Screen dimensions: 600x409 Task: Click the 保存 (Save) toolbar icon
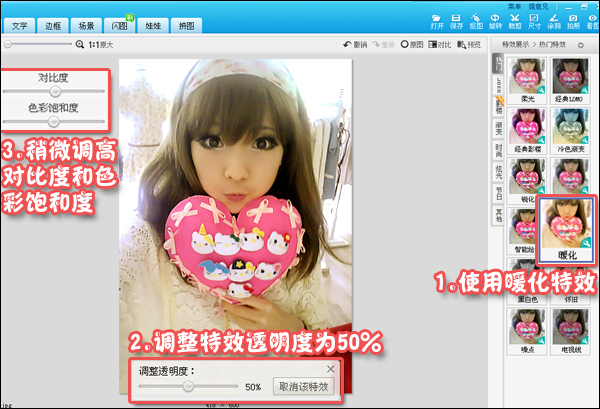tap(456, 20)
